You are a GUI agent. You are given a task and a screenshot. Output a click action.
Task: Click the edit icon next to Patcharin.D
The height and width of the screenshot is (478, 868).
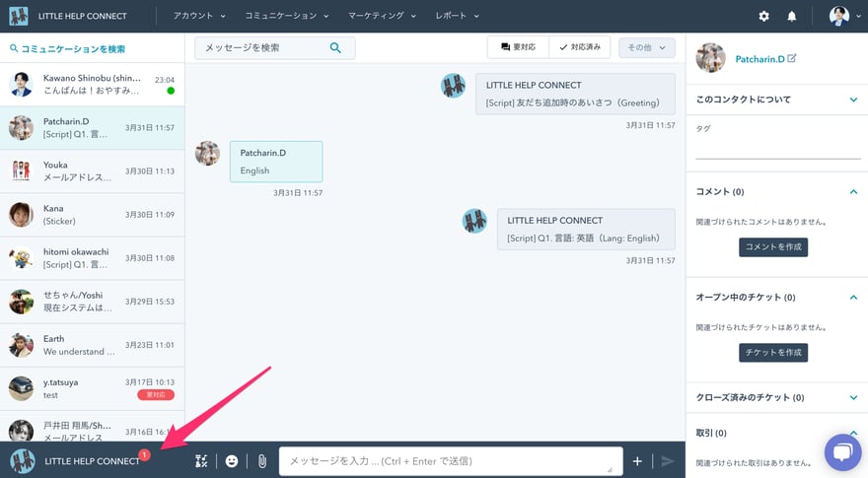click(792, 59)
